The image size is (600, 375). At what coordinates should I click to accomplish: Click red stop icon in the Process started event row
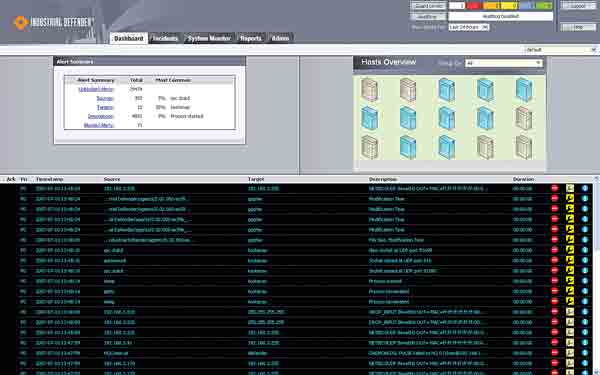(554, 281)
